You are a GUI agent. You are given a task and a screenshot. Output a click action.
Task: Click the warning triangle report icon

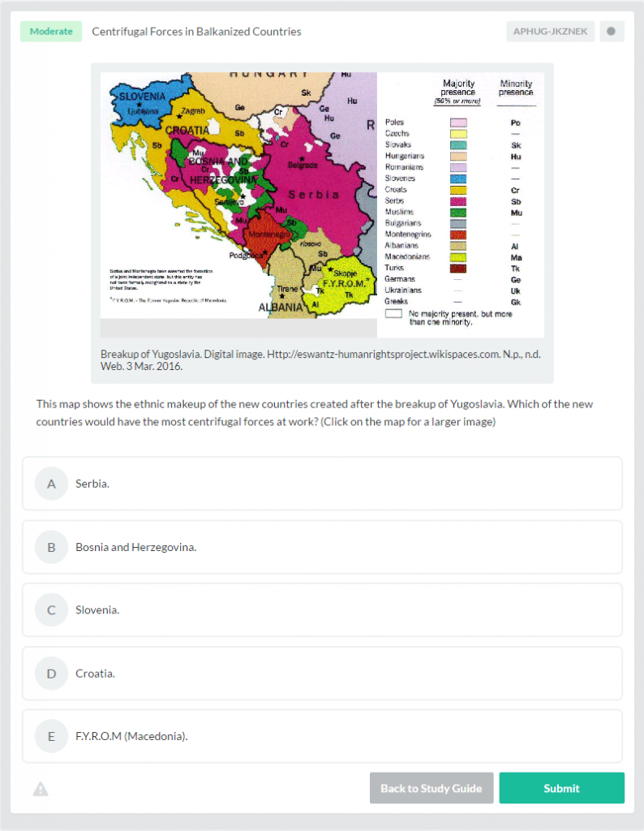[x=41, y=789]
